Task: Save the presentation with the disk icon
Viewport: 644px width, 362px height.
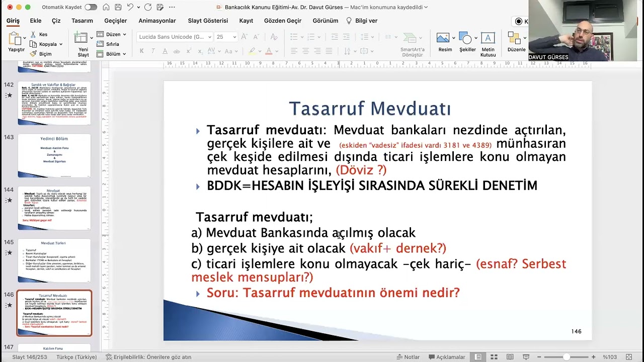Action: (118, 7)
